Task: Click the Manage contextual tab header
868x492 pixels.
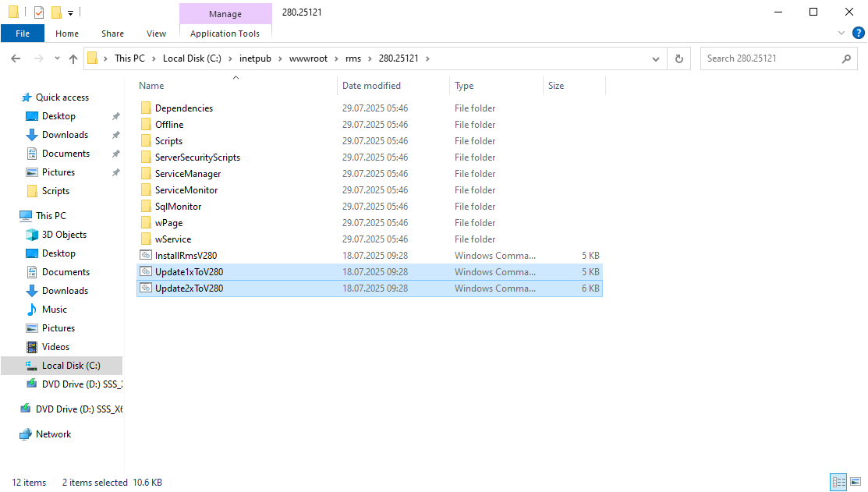Action: [225, 14]
